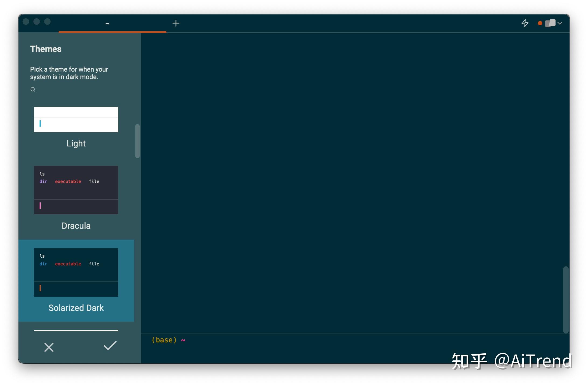This screenshot has width=588, height=386.
Task: Select the Light theme preview
Action: [x=76, y=120]
